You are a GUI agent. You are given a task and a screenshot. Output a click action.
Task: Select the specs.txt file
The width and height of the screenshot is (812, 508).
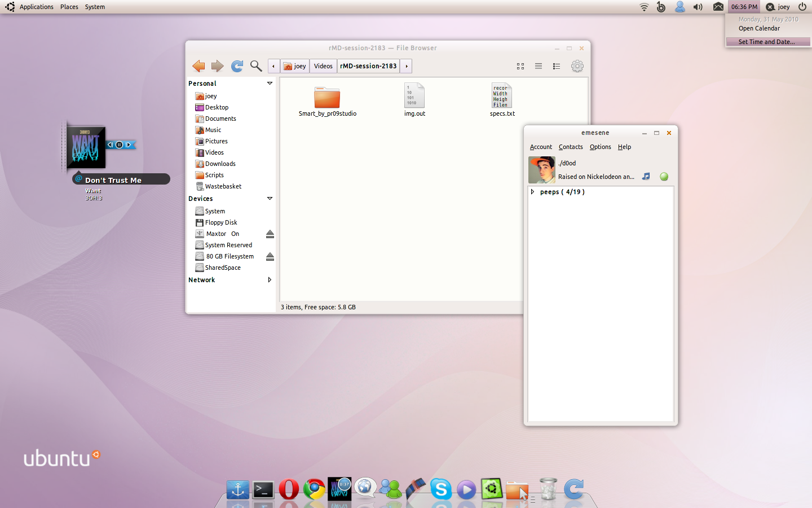pos(502,100)
